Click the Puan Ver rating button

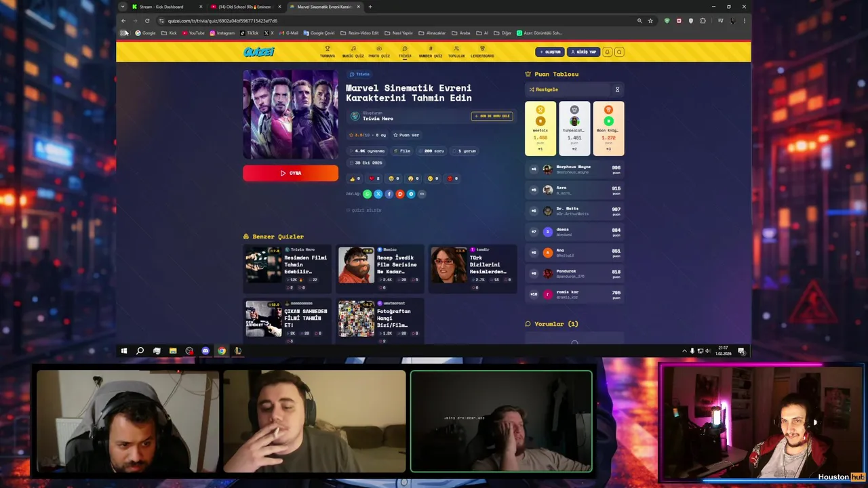[406, 135]
